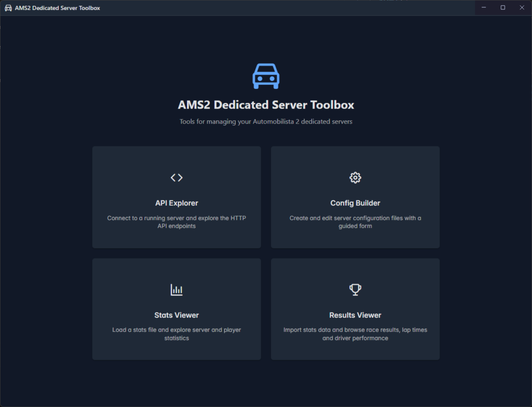The height and width of the screenshot is (407, 532).
Task: Minimize the Toolbox window
Action: (x=484, y=8)
